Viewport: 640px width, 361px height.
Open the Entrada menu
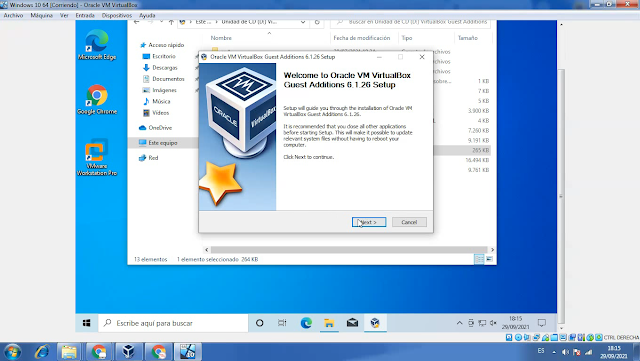tap(85, 16)
